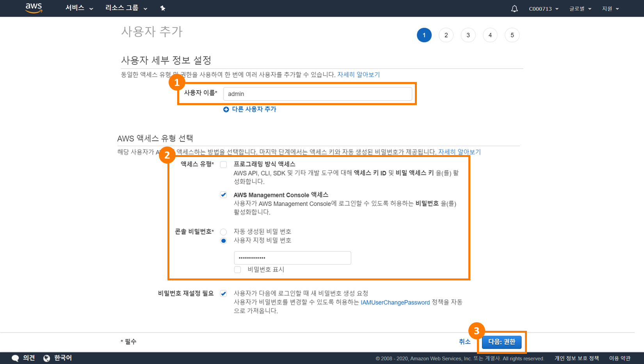Viewport: 644px width, 364px height.
Task: Click the globe language icon
Action: coord(46,358)
